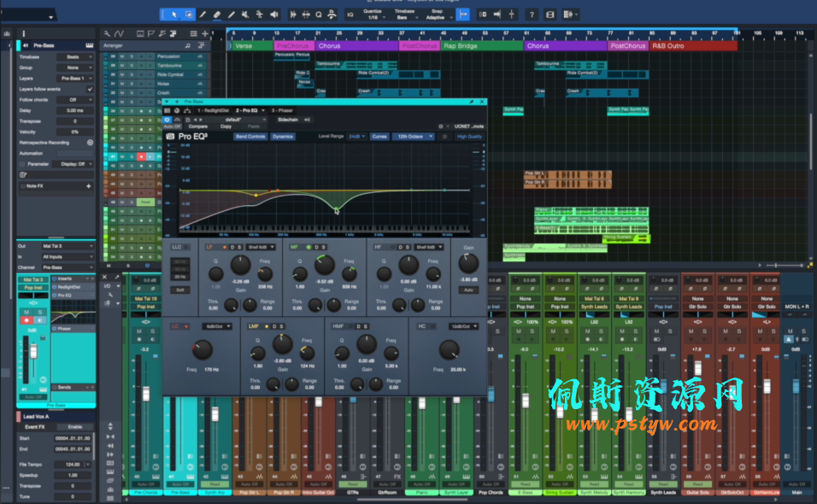Click the add track plus icon
This screenshot has width=817, height=504.
[205, 34]
